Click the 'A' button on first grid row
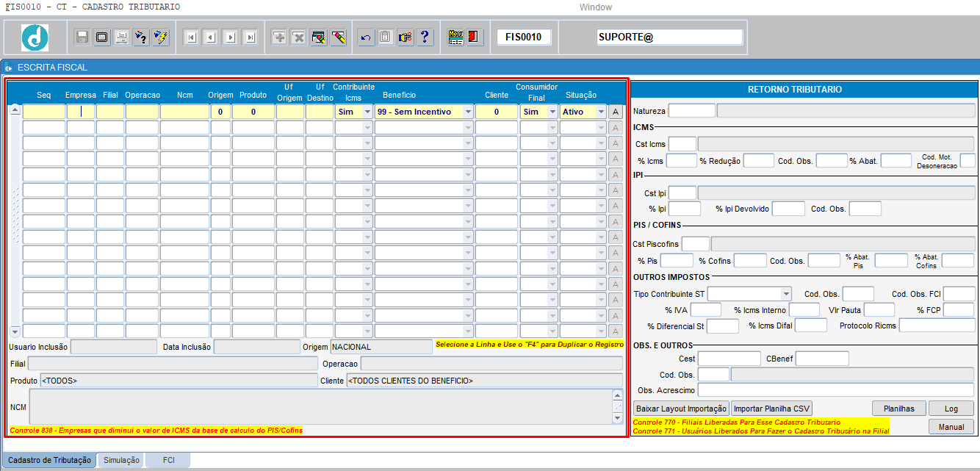This screenshot has width=980, height=471. (x=616, y=112)
